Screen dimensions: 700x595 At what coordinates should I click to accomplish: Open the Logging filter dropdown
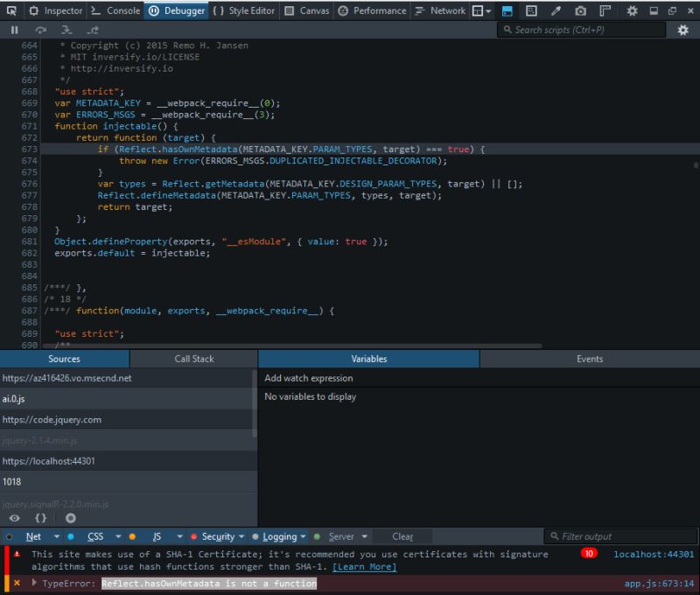coord(304,536)
